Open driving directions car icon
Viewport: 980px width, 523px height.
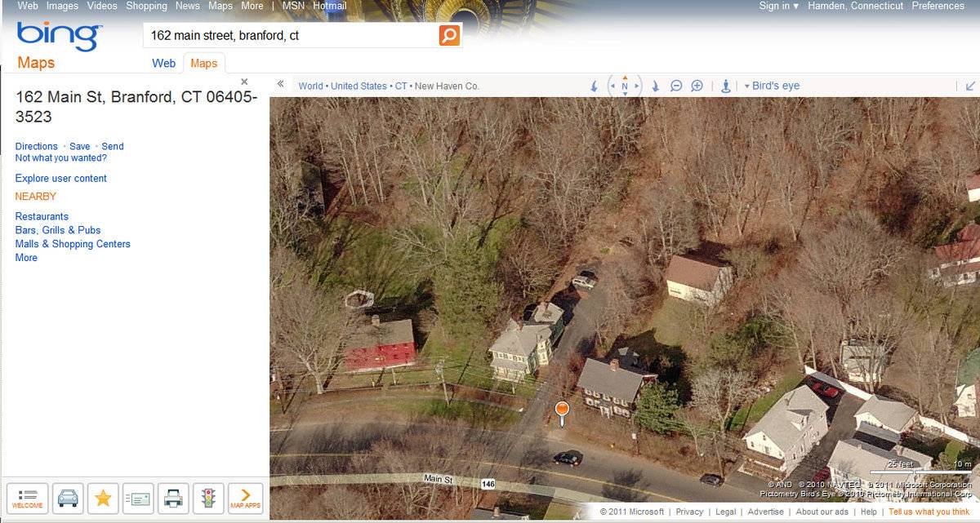68,498
